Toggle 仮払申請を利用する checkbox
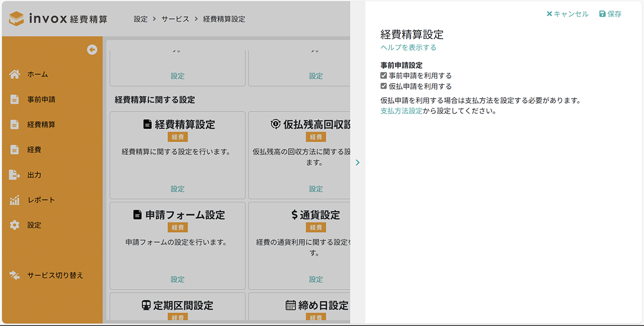The height and width of the screenshot is (326, 644). coord(384,86)
